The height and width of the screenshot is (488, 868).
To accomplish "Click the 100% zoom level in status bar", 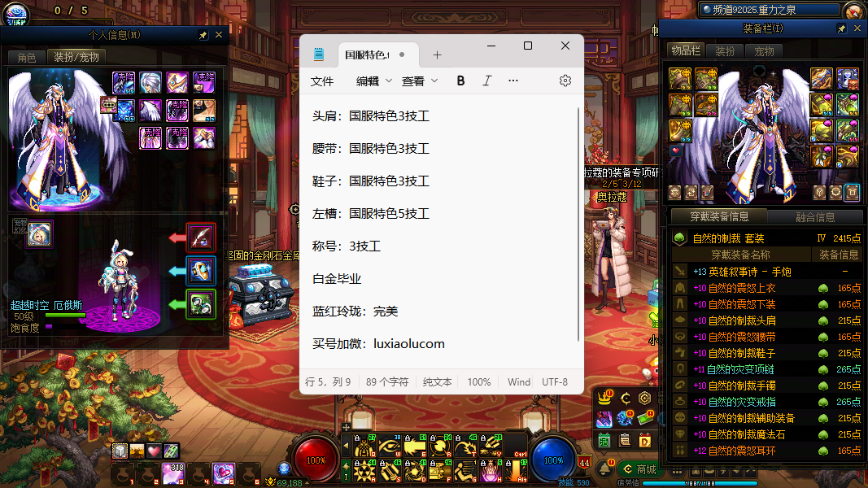I will click(479, 381).
